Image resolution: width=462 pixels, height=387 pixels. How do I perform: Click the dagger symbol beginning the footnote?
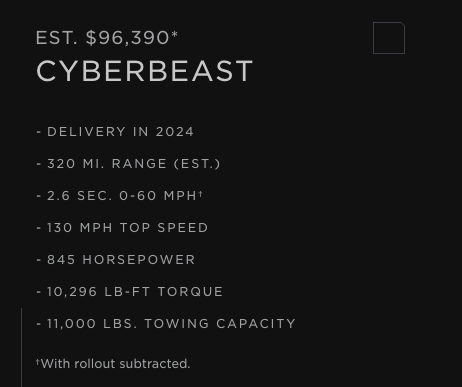coord(38,362)
